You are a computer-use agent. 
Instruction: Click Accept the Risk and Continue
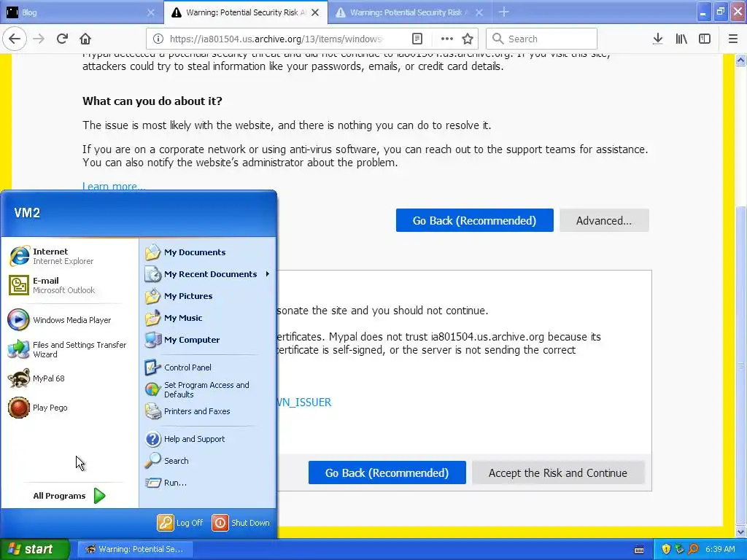click(558, 472)
